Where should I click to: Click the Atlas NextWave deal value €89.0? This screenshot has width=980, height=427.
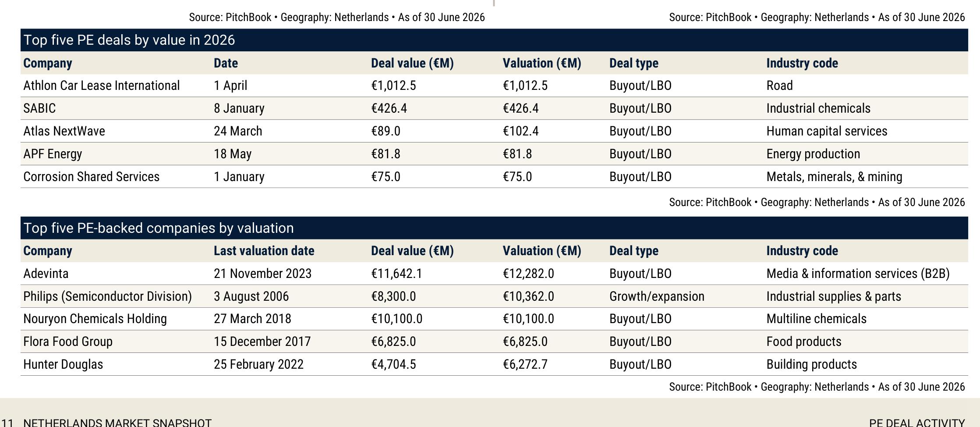386,131
